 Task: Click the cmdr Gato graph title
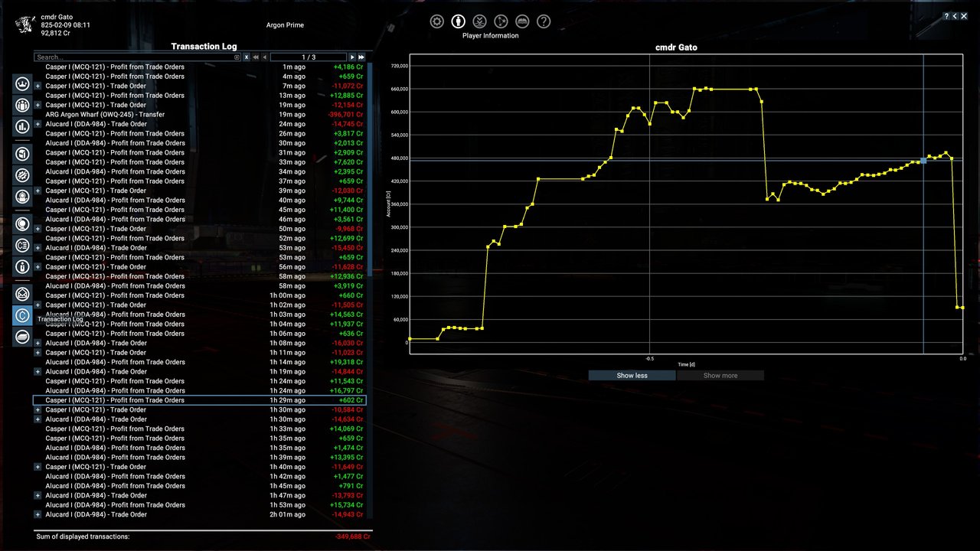coord(676,47)
